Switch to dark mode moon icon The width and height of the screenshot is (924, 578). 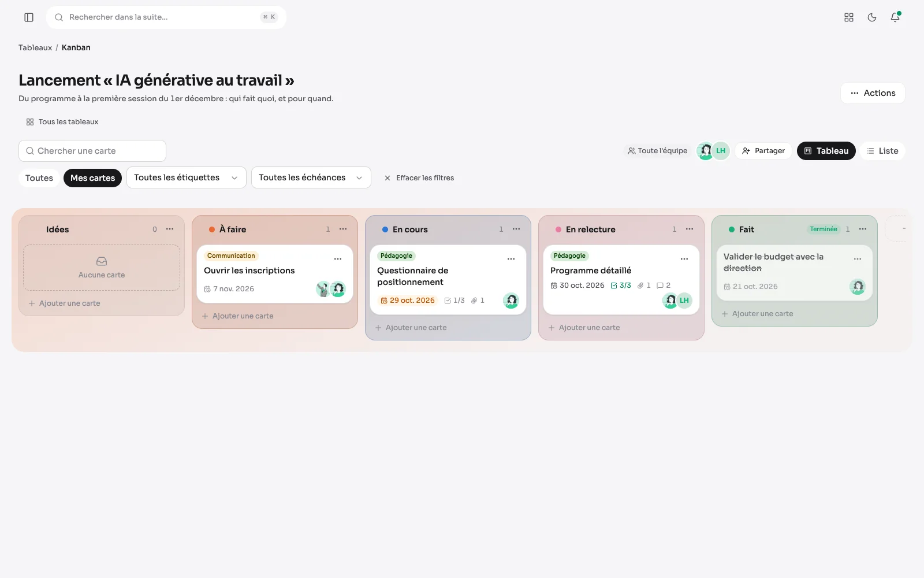pyautogui.click(x=872, y=17)
